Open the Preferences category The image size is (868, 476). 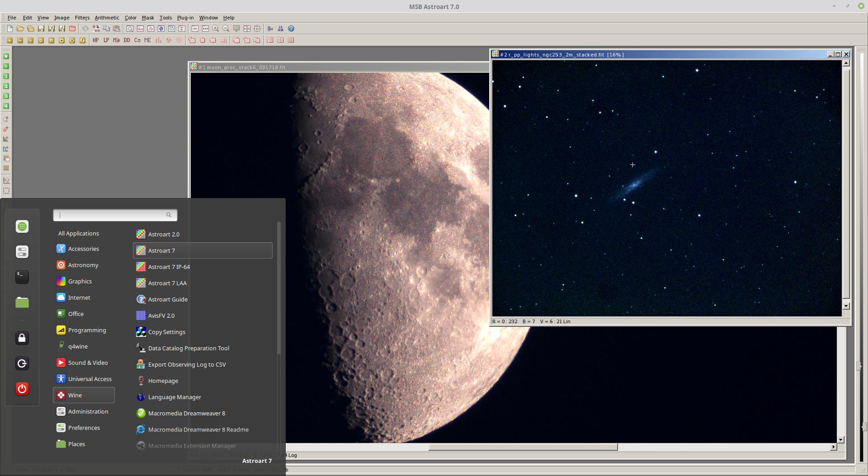[x=84, y=428]
